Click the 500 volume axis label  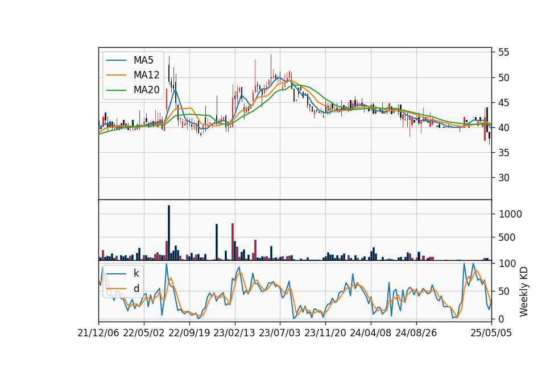(x=507, y=237)
